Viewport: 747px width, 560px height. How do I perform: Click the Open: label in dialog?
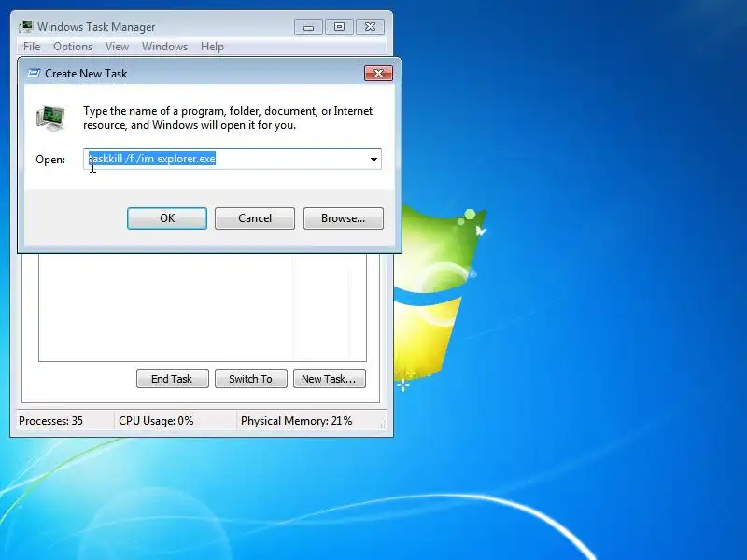coord(50,160)
